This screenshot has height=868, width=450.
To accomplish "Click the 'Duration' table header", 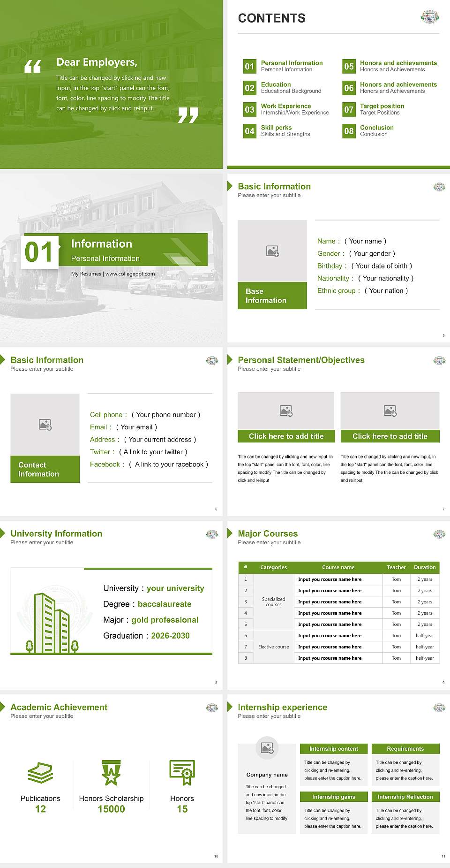I will [x=425, y=567].
